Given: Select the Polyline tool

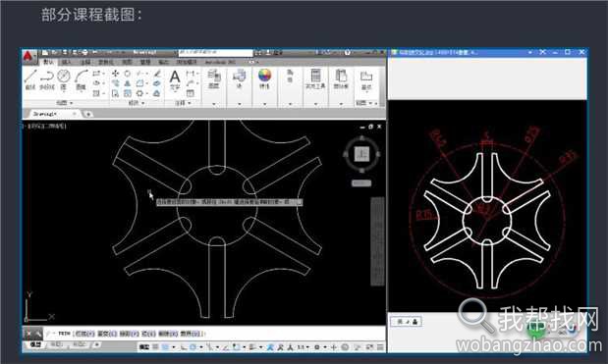Looking at the screenshot, I should [47, 78].
